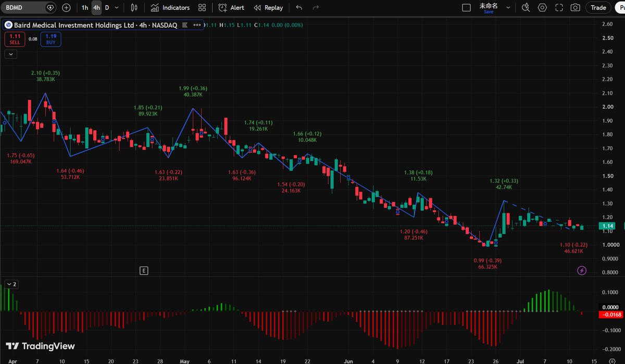Expand the layout name dropdown chevron

(509, 8)
